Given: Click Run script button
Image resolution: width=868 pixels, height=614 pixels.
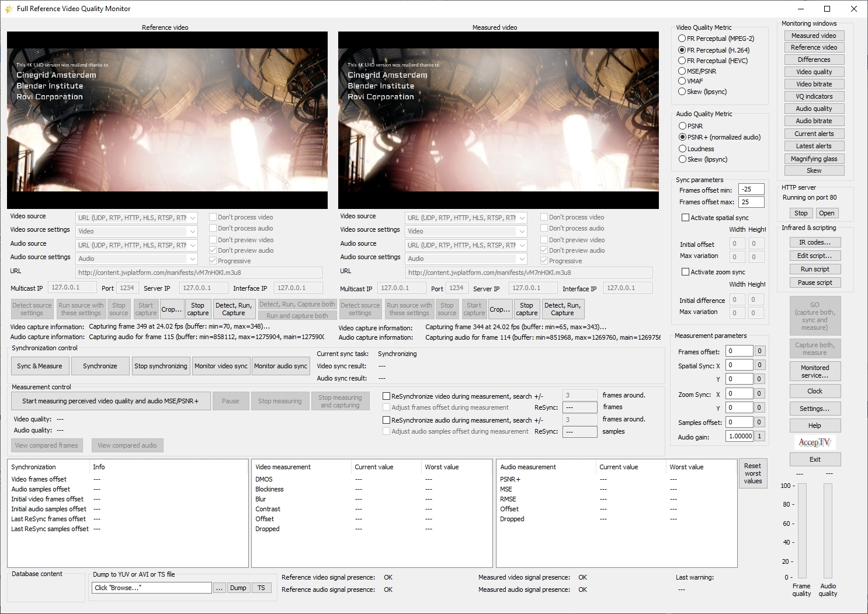Looking at the screenshot, I should (x=815, y=269).
